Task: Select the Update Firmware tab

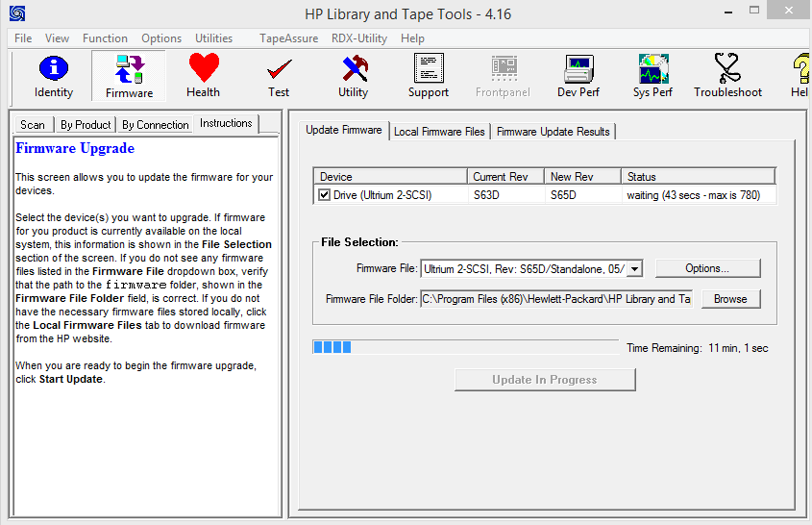Action: coord(344,130)
